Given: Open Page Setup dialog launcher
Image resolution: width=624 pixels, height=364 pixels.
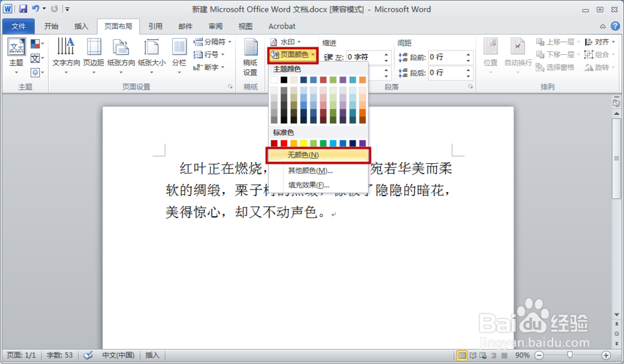Looking at the screenshot, I should click(230, 87).
